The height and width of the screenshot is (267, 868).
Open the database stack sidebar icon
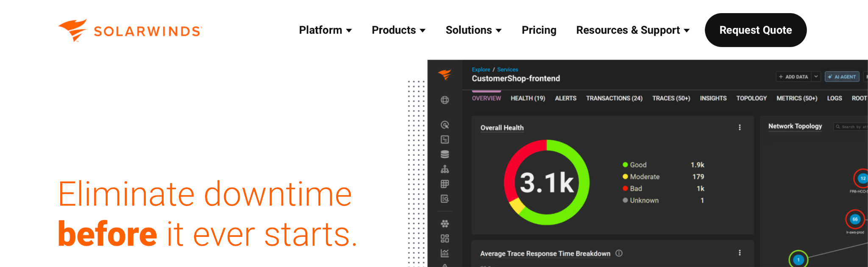point(445,154)
